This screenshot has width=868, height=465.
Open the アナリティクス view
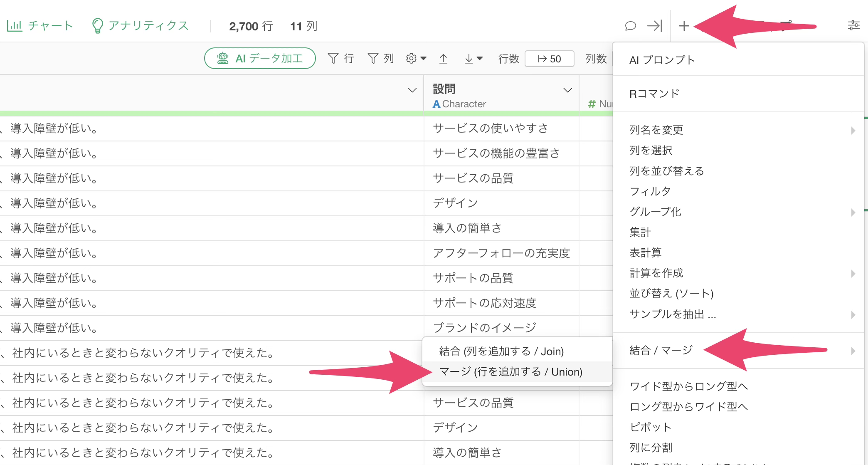140,26
